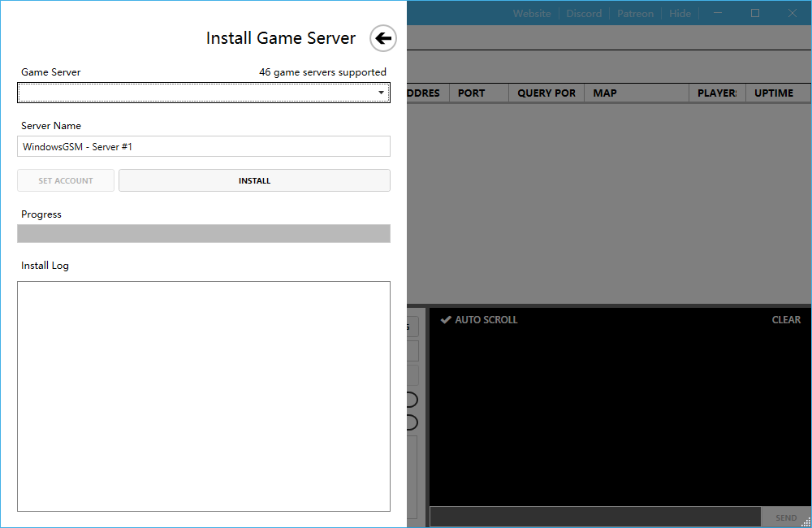The width and height of the screenshot is (812, 528).
Task: Click the Website menu item
Action: [532, 13]
